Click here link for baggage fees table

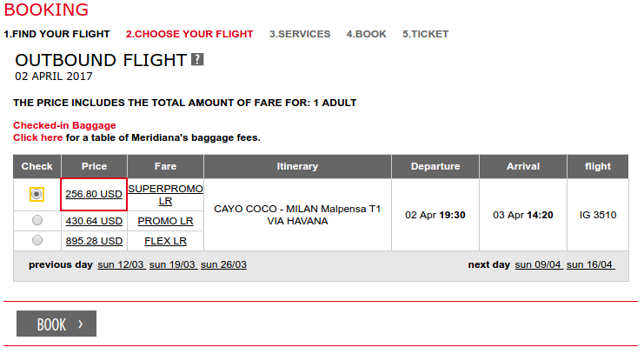coord(37,137)
